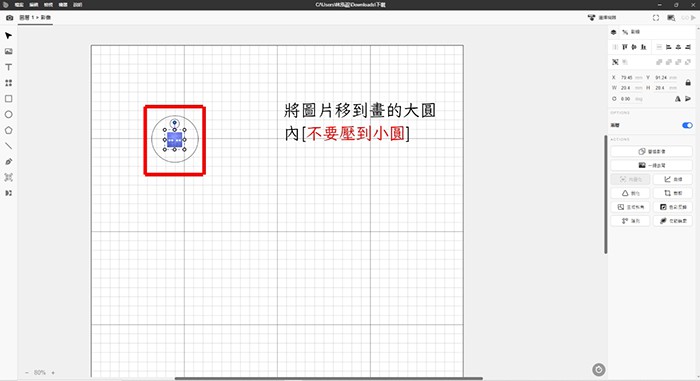Image resolution: width=700 pixels, height=381 pixels.
Task: Align selected object to bottom edge
Action: pos(643,47)
